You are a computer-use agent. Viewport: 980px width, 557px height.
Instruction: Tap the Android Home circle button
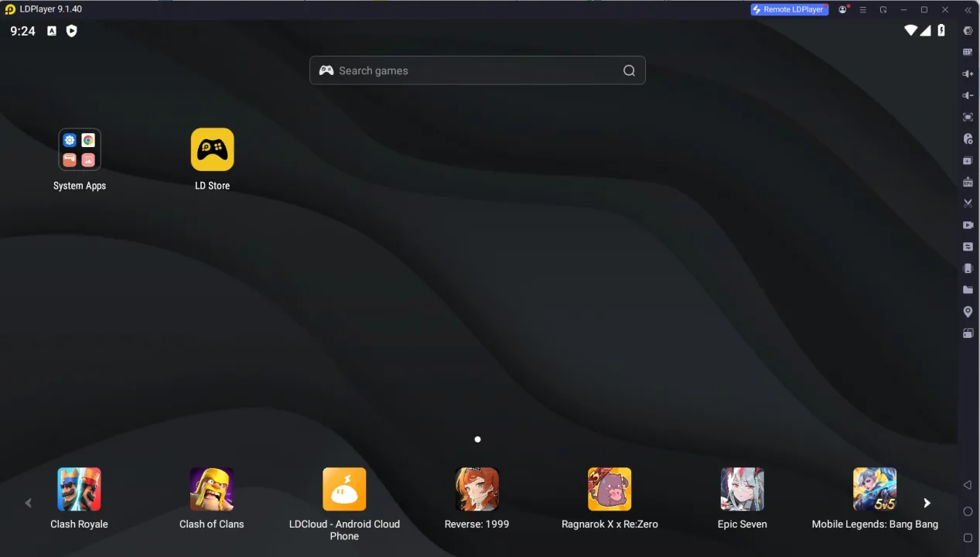point(968,511)
